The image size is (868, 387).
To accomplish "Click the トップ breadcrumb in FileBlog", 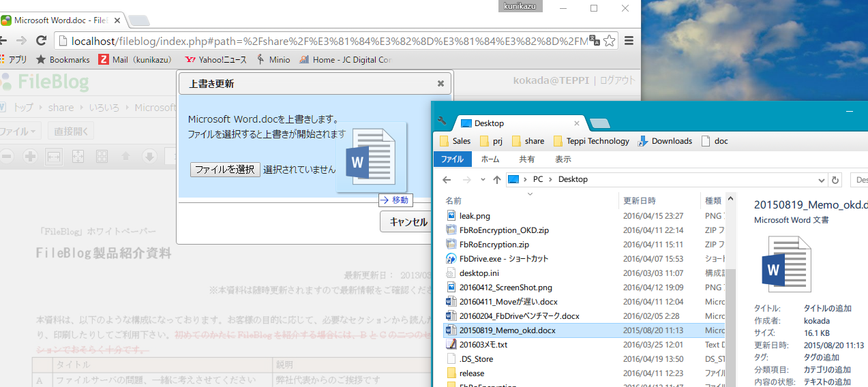I will pos(23,108).
